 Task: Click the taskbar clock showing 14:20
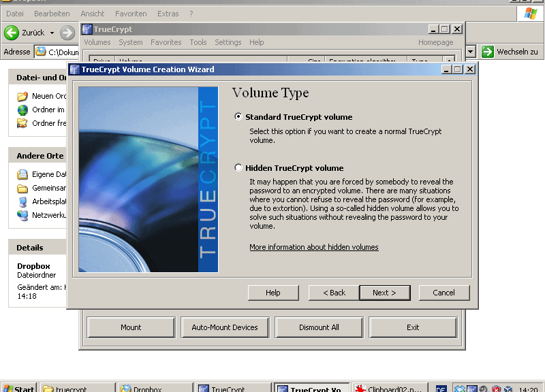pyautogui.click(x=527, y=389)
